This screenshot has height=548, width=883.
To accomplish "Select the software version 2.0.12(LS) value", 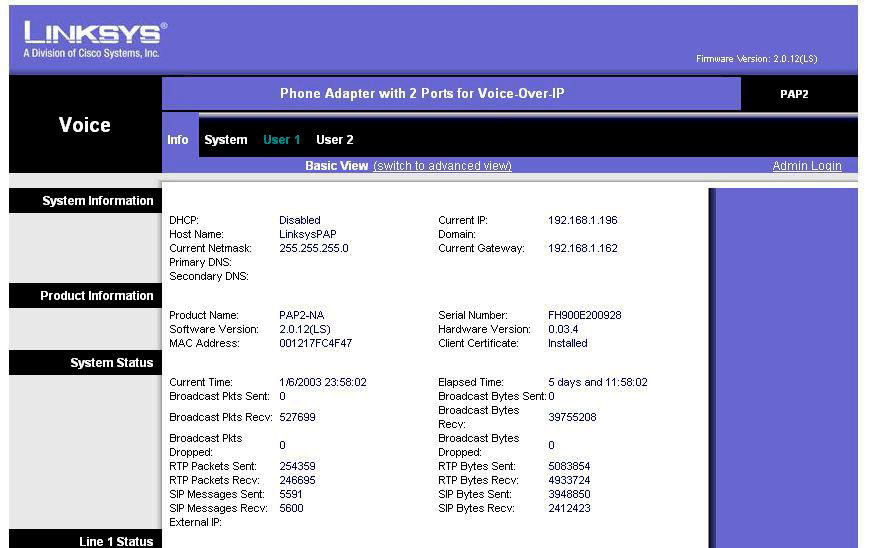I will click(305, 329).
